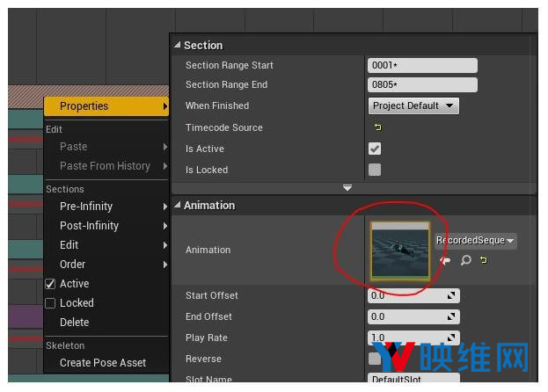This screenshot has width=548, height=392.
Task: Collapse the Section category triangle
Action: coord(178,45)
